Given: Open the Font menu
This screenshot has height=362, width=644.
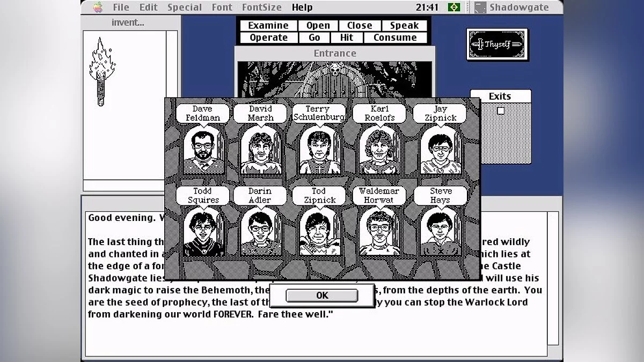Looking at the screenshot, I should pos(222,7).
